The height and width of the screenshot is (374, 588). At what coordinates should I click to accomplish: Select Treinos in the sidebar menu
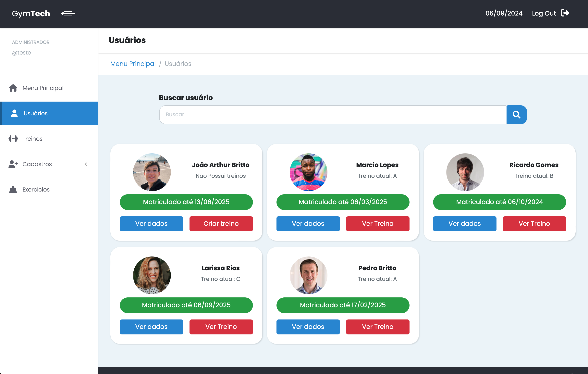point(32,139)
